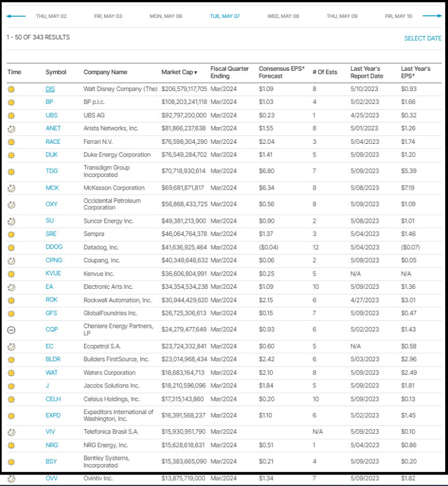Click the moon icon for Ecopetrol
448x486 pixels.
pyautogui.click(x=11, y=347)
